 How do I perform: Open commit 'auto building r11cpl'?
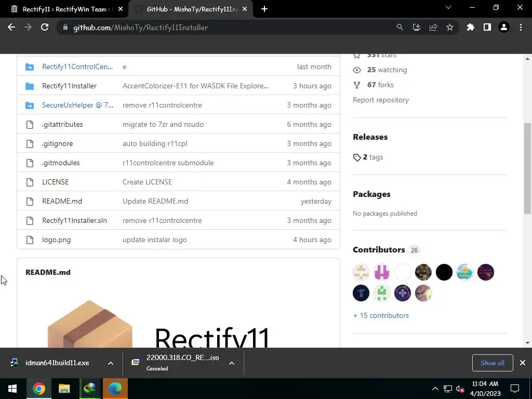pyautogui.click(x=155, y=143)
